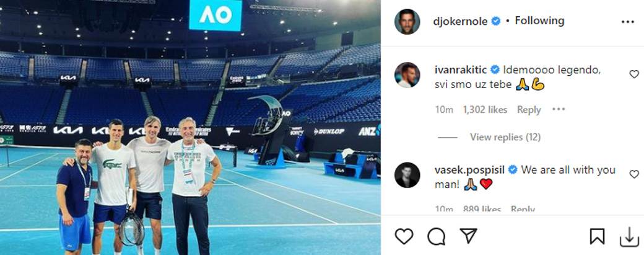Open djokernole profile picture

(407, 21)
